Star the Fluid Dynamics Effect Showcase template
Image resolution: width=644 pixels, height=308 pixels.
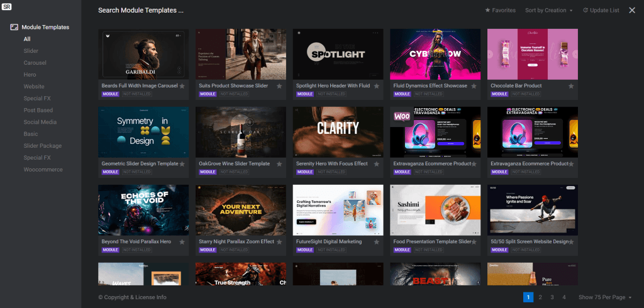point(474,86)
